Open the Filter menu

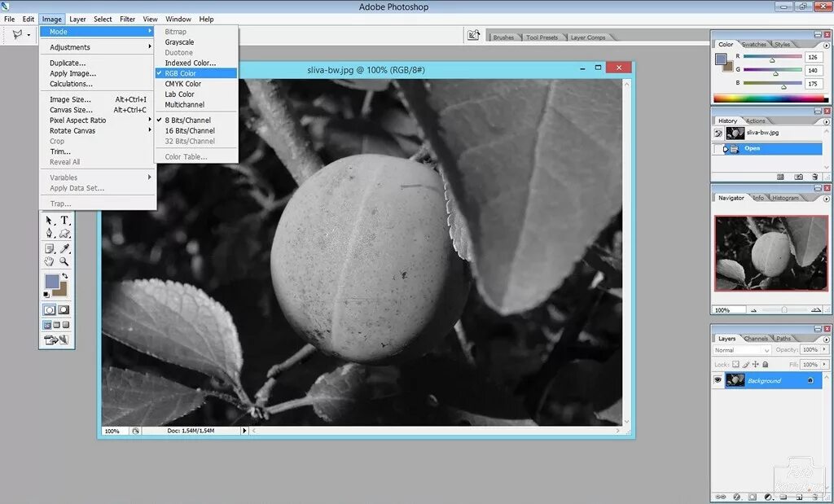[x=127, y=20]
